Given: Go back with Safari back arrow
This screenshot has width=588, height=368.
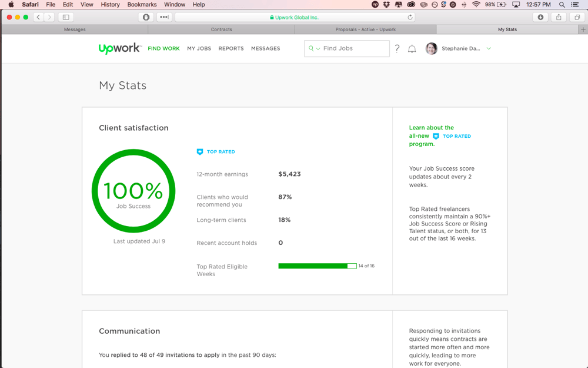Looking at the screenshot, I should (x=38, y=17).
